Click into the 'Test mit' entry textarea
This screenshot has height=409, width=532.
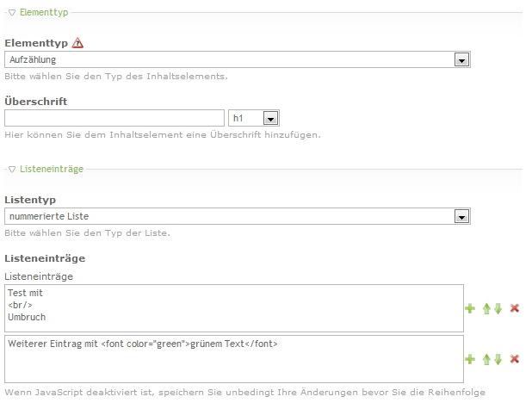pyautogui.click(x=234, y=308)
